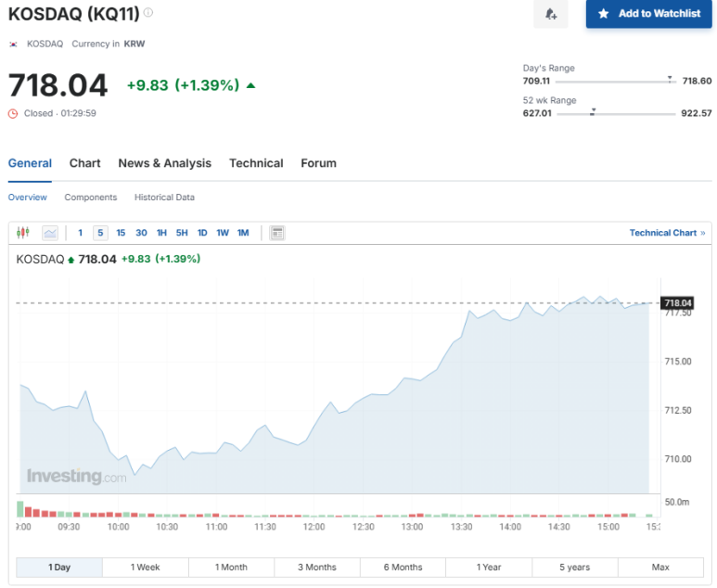The image size is (717, 588).
Task: Click the info icon beside KOSDAQ (KQ11)
Action: coord(148,13)
